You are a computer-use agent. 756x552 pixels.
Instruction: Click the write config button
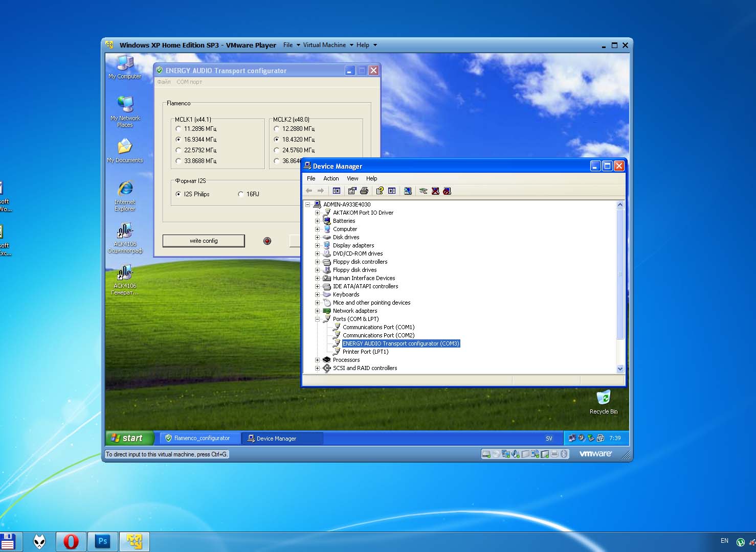click(204, 241)
